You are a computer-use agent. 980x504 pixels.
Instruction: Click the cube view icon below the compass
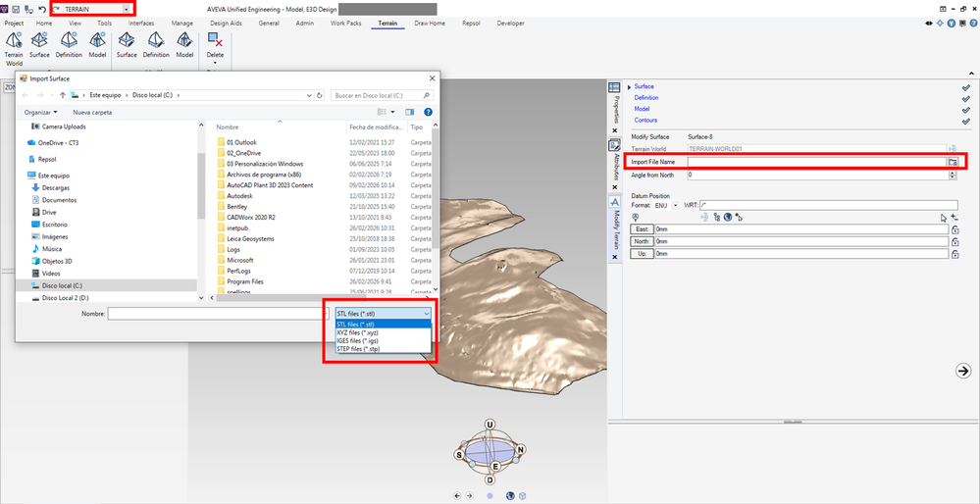tap(523, 496)
